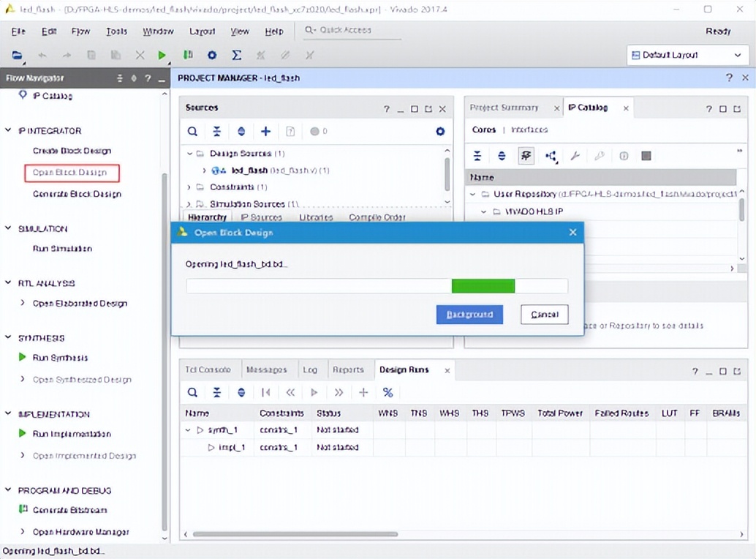The image size is (756, 559).
Task: Click Design Runs horizontal scrollbar
Action: point(295,534)
